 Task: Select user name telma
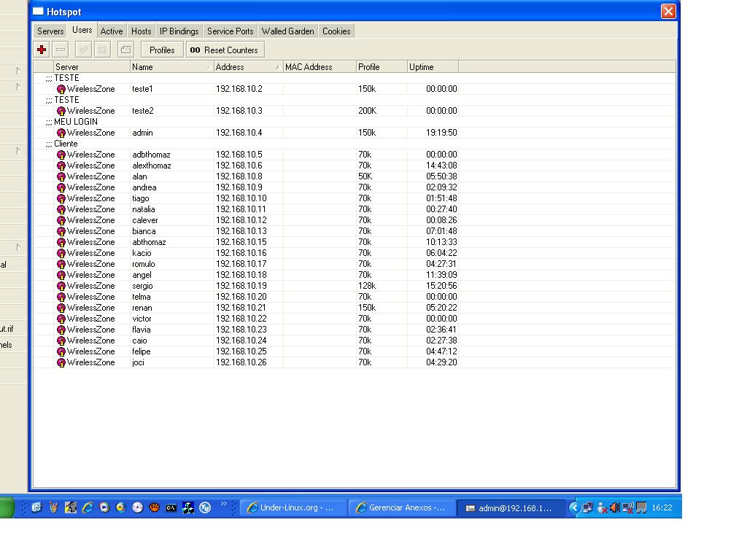click(x=141, y=297)
